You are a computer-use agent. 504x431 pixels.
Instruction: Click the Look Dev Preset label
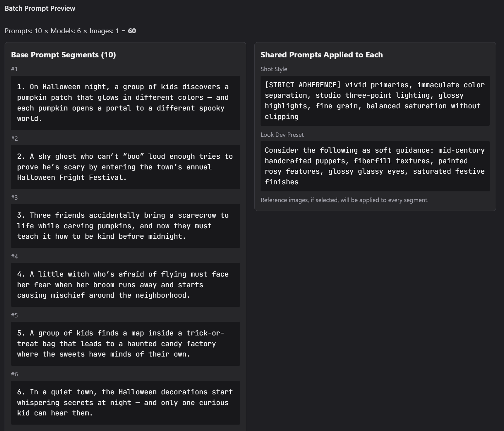click(x=282, y=135)
